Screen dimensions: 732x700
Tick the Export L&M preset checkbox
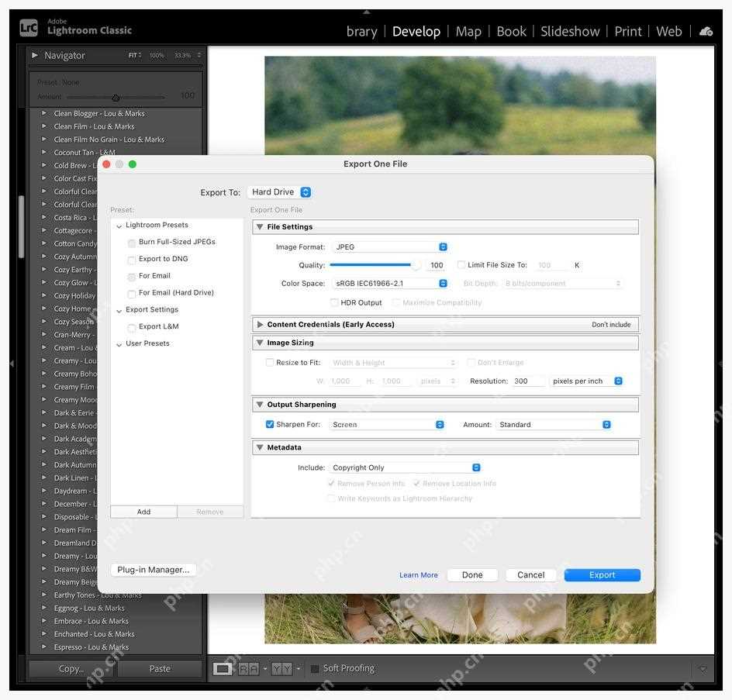coord(132,328)
